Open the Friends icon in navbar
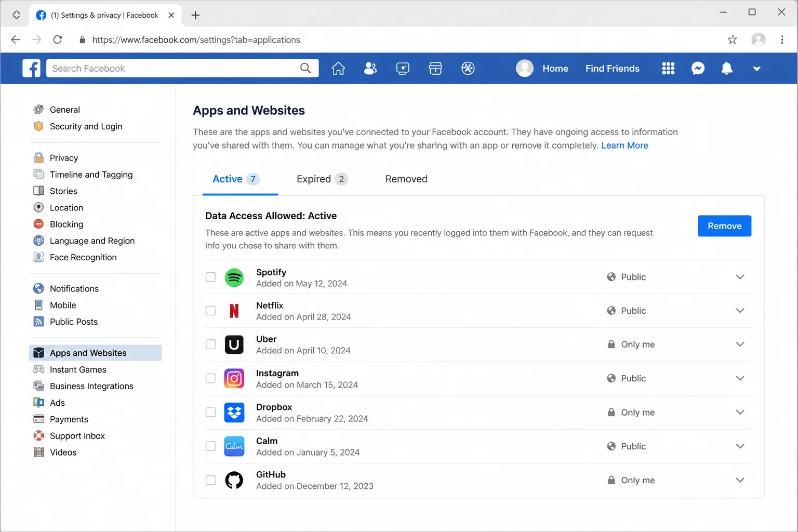 point(370,68)
